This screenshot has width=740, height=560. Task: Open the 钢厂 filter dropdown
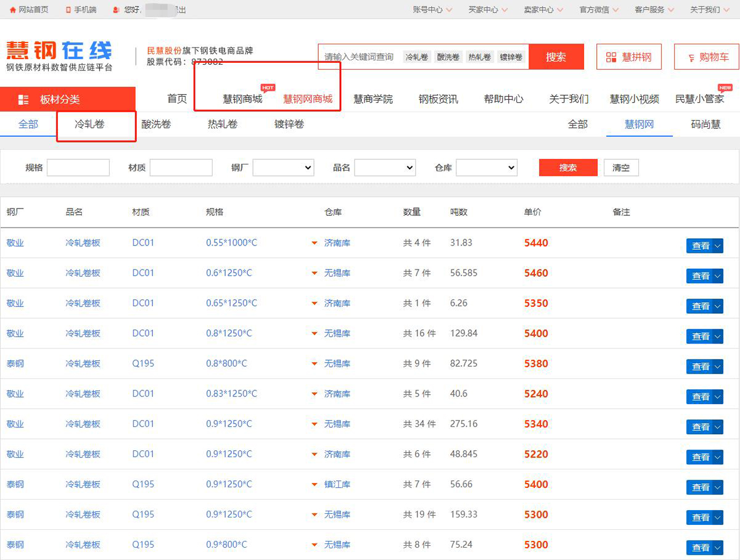pos(283,168)
